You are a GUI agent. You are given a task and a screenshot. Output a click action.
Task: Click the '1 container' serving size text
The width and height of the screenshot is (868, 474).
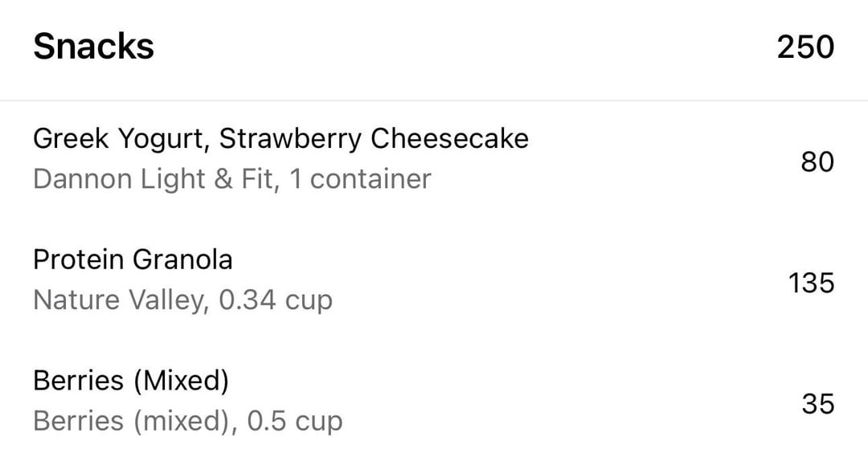(360, 179)
